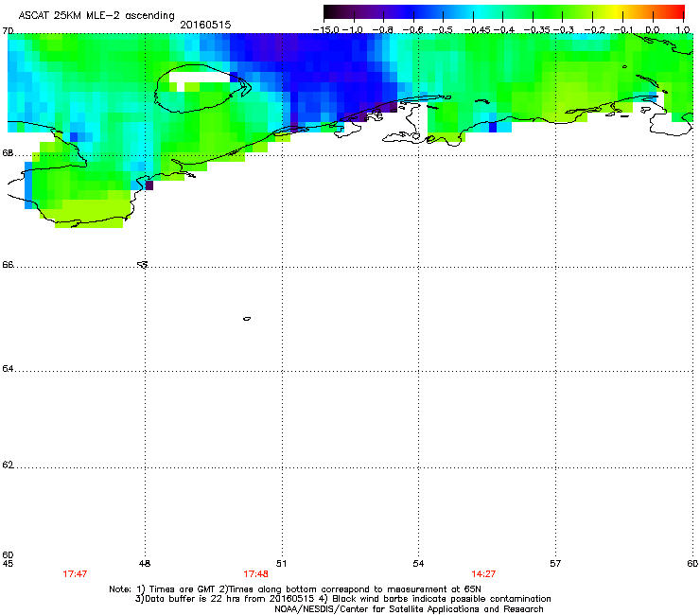Click the red time stamp 14:27
Image resolution: width=700 pixels, height=615 pixels.
click(483, 574)
